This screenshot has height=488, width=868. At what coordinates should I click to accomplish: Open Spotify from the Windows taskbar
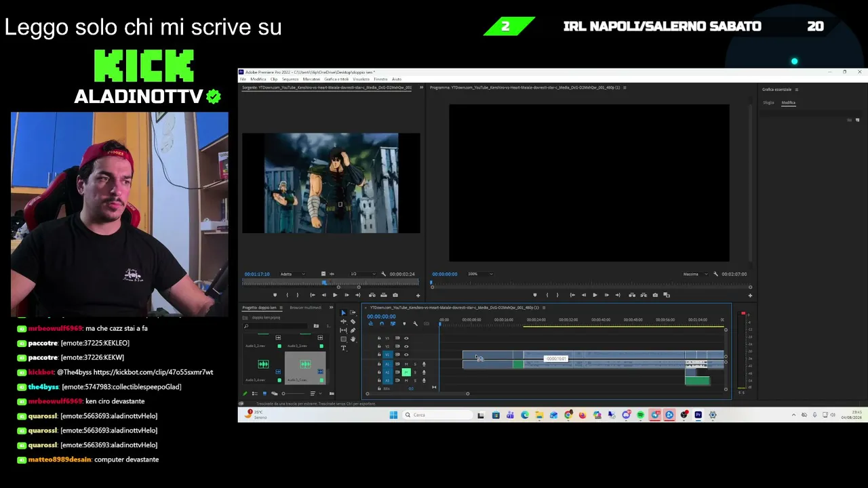(x=640, y=415)
